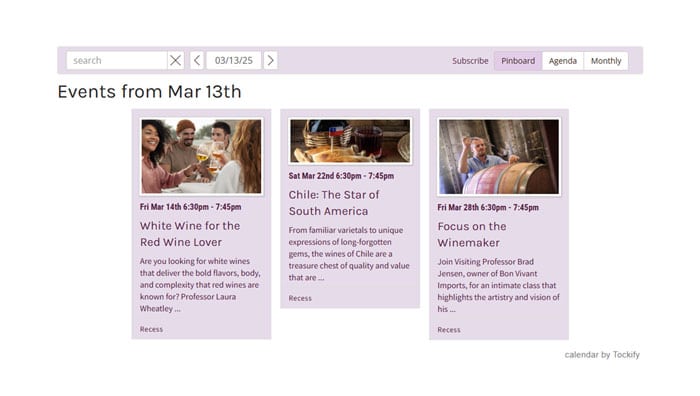Screen dimensions: 700x396
Task: Go to next date with right chevron
Action: click(270, 60)
